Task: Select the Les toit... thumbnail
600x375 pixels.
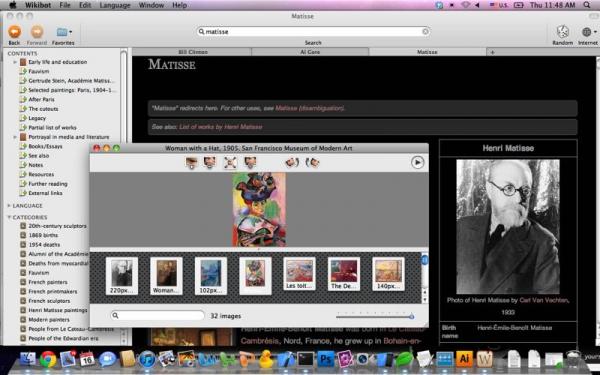Action: [300, 273]
